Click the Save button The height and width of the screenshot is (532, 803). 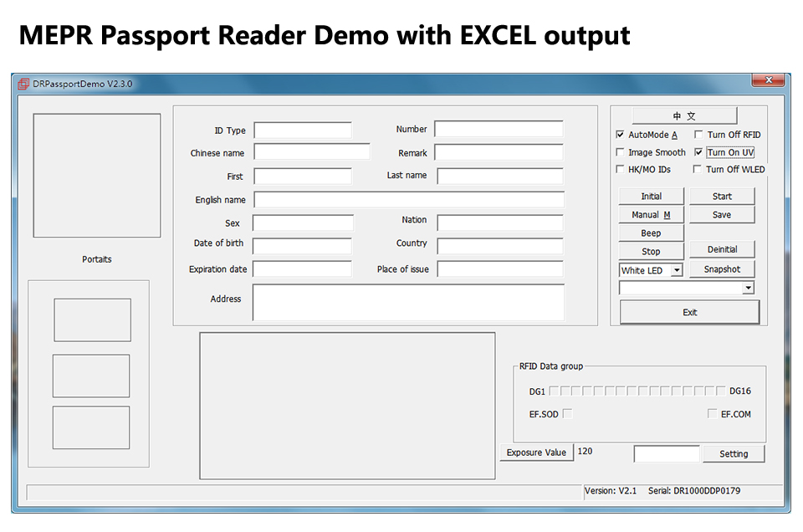coord(722,214)
